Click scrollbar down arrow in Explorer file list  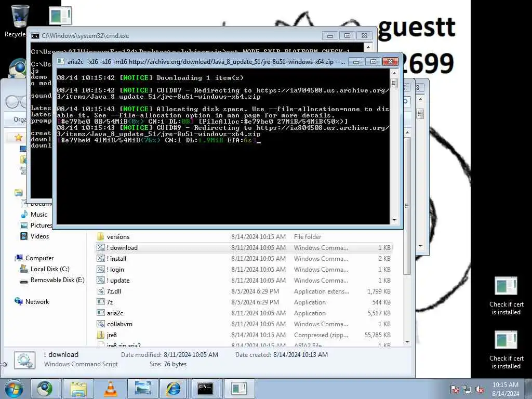pyautogui.click(x=407, y=342)
